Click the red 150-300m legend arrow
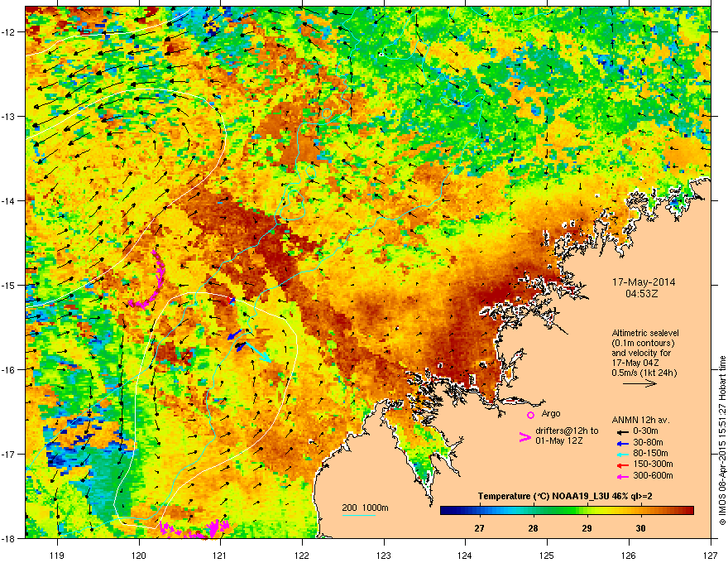The width and height of the screenshot is (728, 563). pyautogui.click(x=622, y=464)
